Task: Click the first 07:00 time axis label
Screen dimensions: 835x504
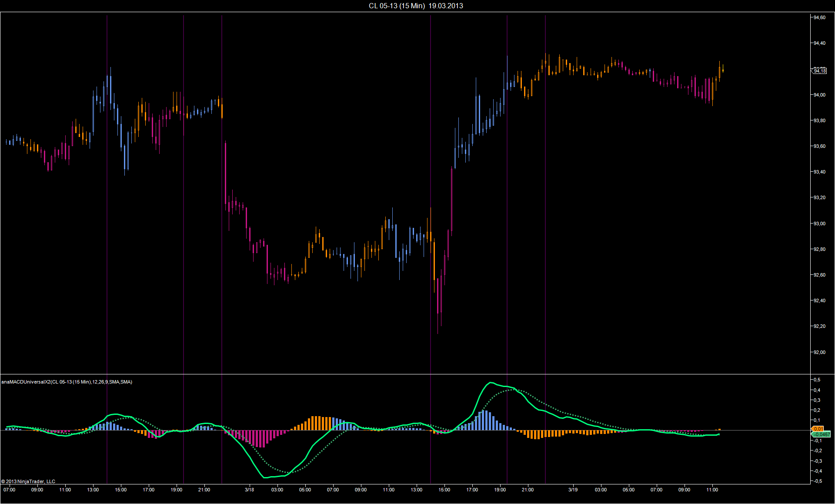Action: 9,490
